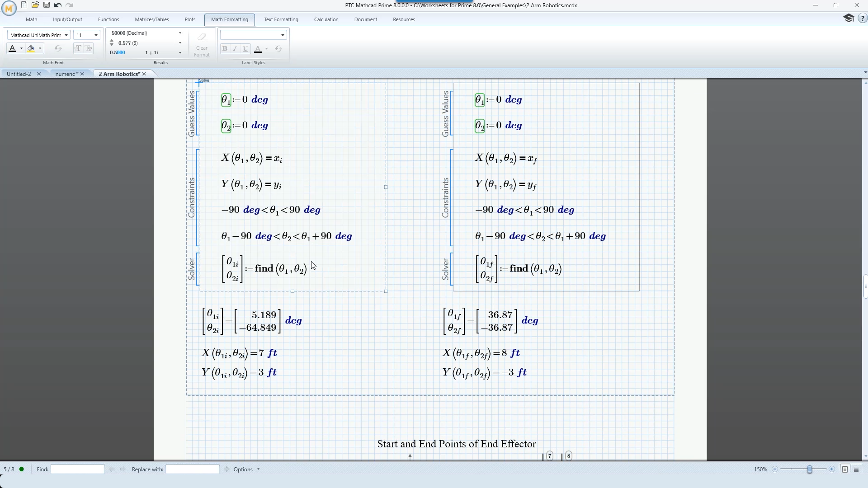Toggle italic label style
Screen dimensions: 868x488
pyautogui.click(x=235, y=49)
